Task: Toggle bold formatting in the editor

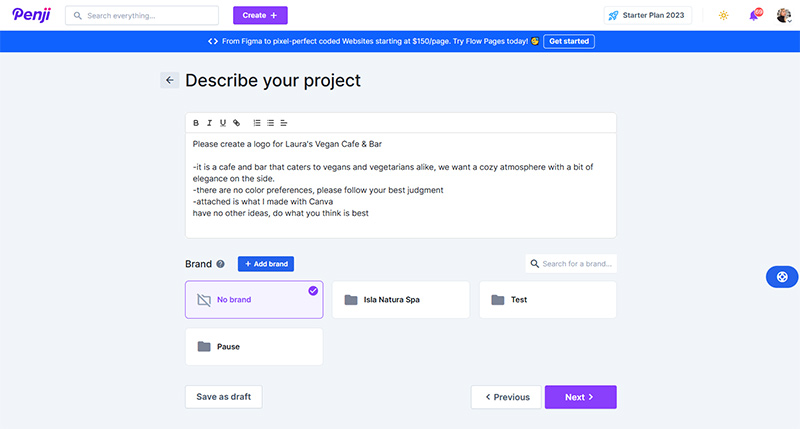Action: pos(196,123)
